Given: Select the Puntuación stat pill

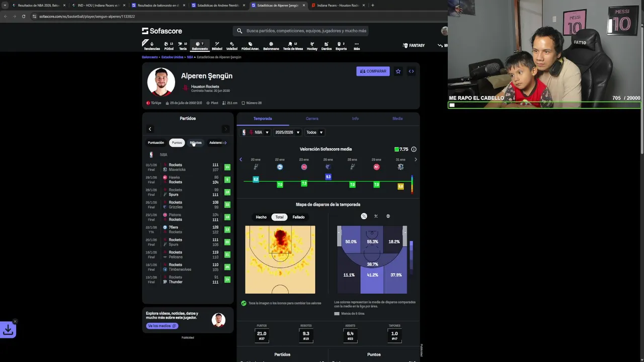Looking at the screenshot, I should 156,143.
